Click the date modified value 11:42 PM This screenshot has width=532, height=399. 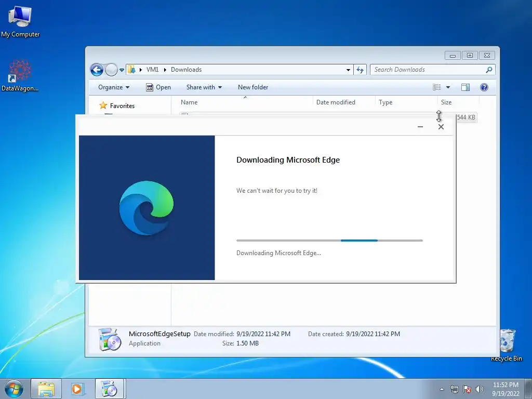(x=263, y=334)
